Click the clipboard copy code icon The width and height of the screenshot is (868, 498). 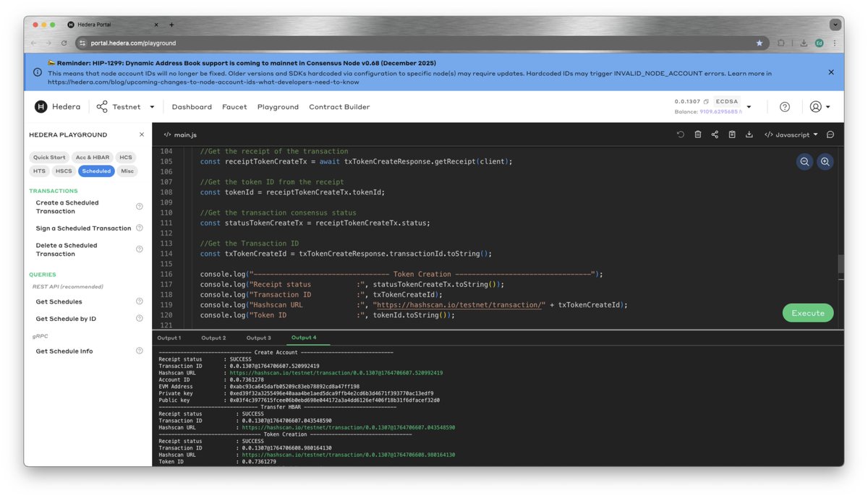(x=732, y=134)
